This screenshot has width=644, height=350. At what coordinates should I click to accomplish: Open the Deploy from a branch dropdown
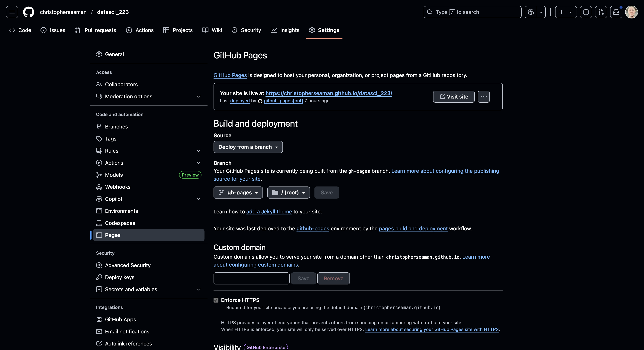click(x=248, y=147)
